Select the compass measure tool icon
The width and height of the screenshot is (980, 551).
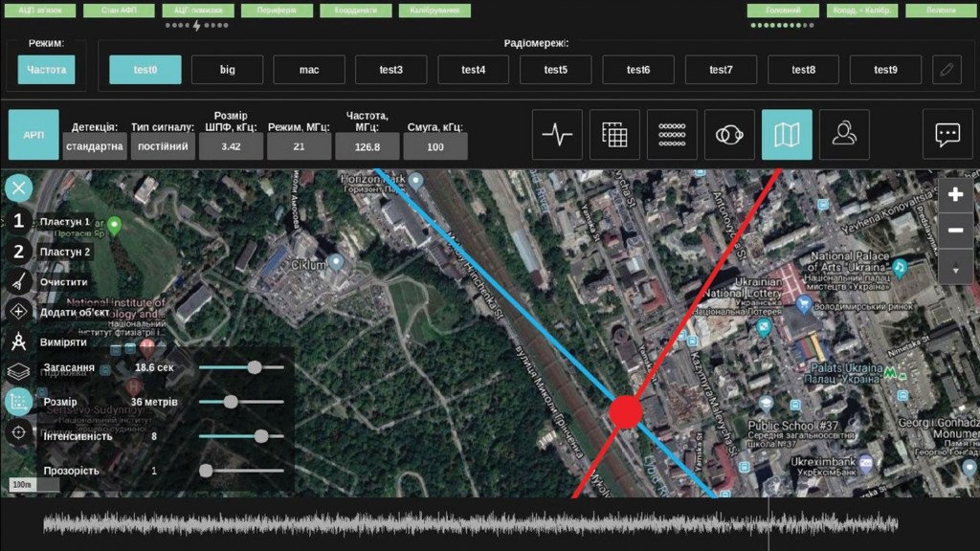[18, 342]
